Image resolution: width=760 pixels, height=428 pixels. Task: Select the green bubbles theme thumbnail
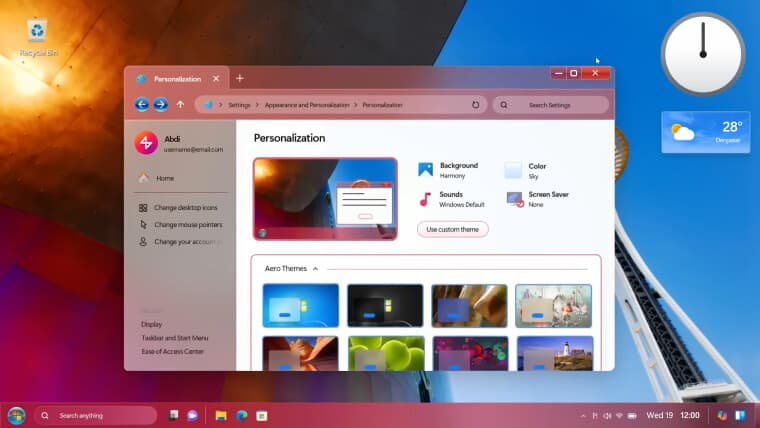[x=386, y=353]
